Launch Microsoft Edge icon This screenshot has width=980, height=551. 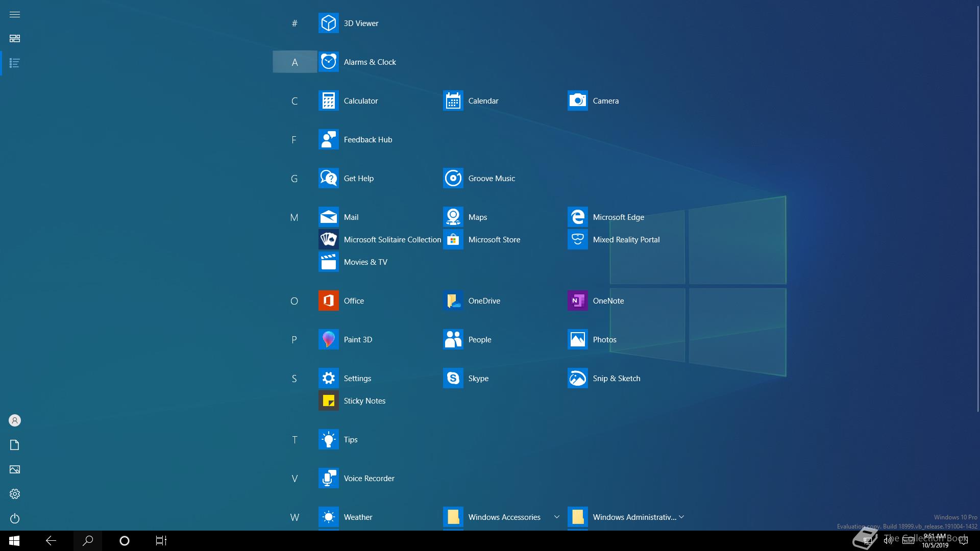(577, 217)
